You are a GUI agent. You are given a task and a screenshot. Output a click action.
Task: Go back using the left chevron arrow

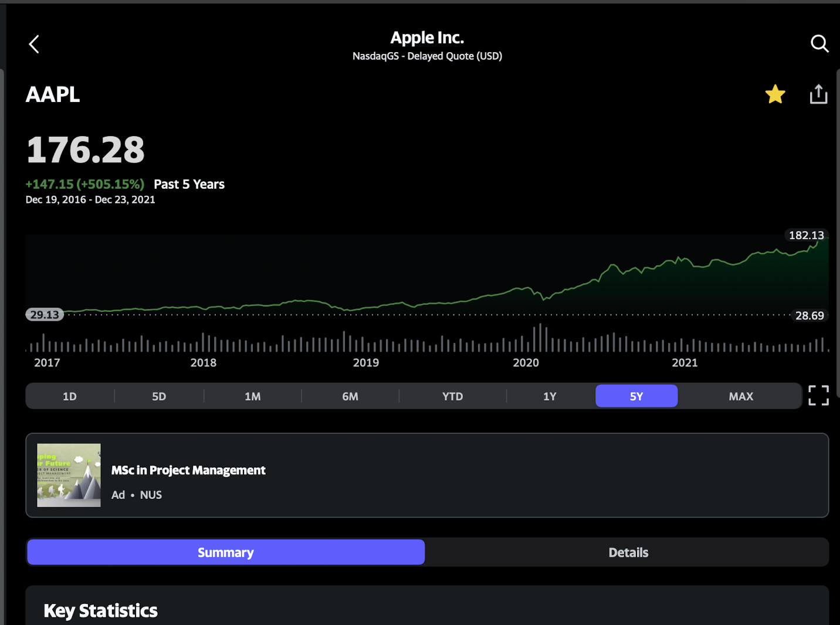pyautogui.click(x=34, y=44)
